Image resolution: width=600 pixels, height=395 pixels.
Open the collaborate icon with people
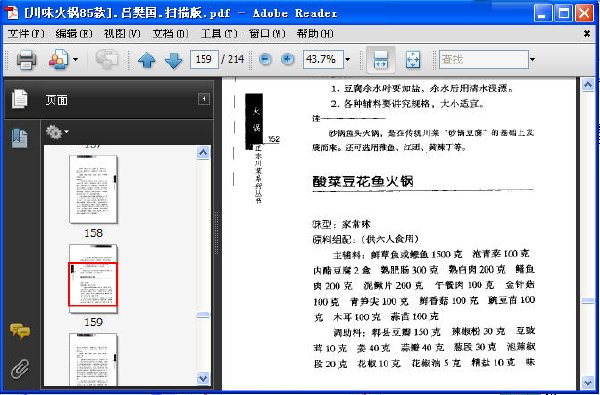coord(58,59)
